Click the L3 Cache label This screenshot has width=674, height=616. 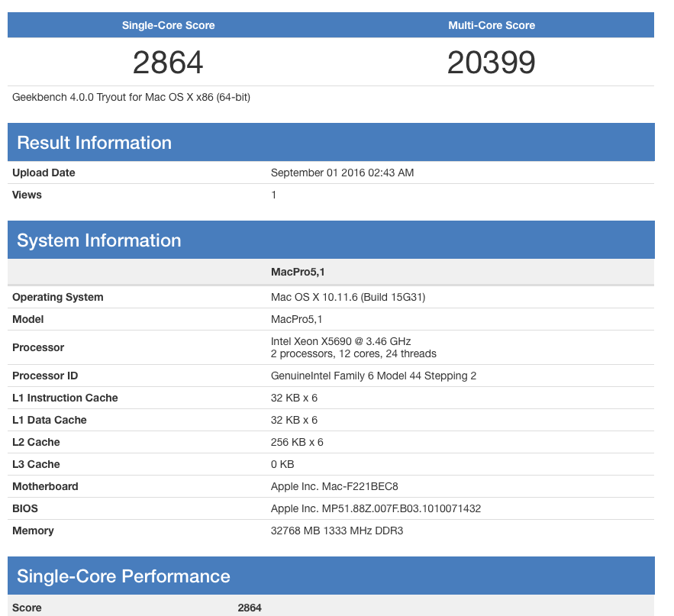pyautogui.click(x=36, y=464)
